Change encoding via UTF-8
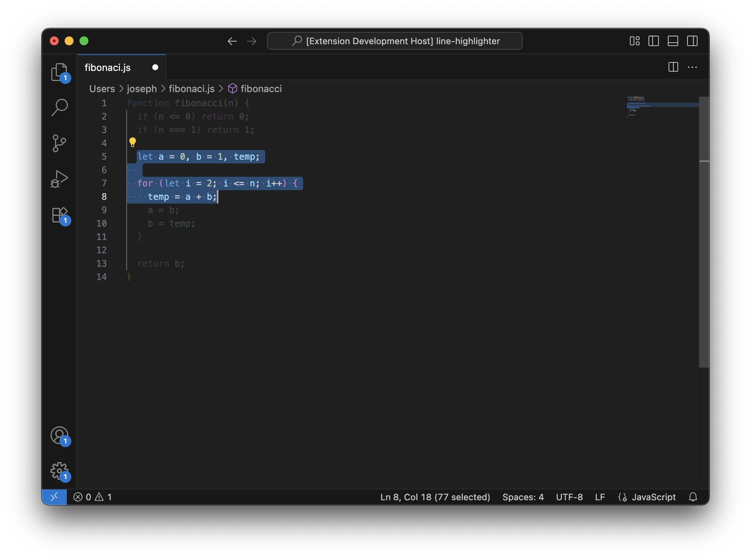The width and height of the screenshot is (751, 560). (x=569, y=497)
